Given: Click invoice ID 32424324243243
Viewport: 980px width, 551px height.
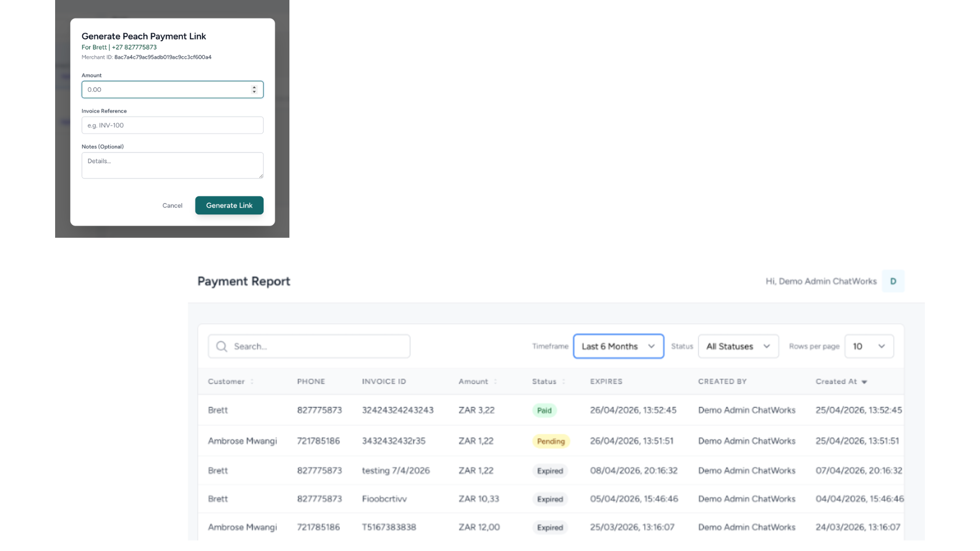Looking at the screenshot, I should click(x=398, y=410).
